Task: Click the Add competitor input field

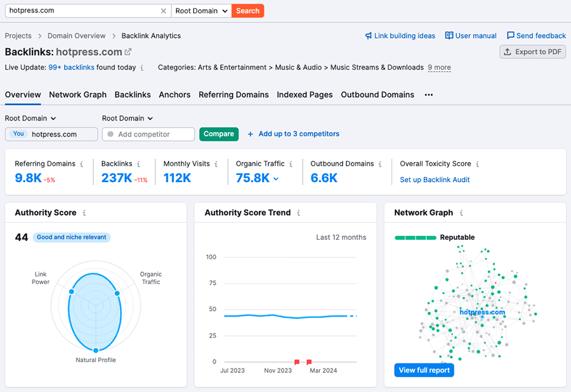Action: (x=148, y=134)
